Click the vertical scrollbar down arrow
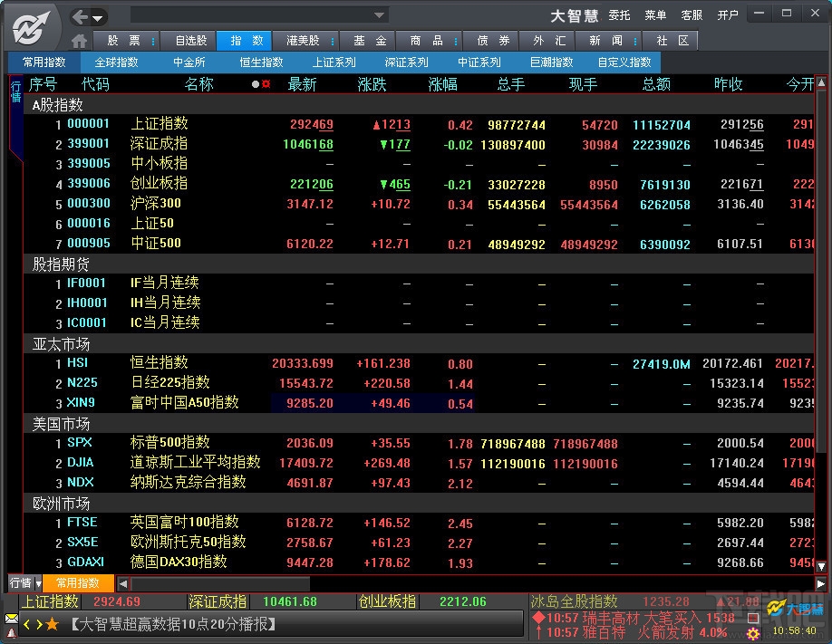The image size is (832, 644). (821, 566)
